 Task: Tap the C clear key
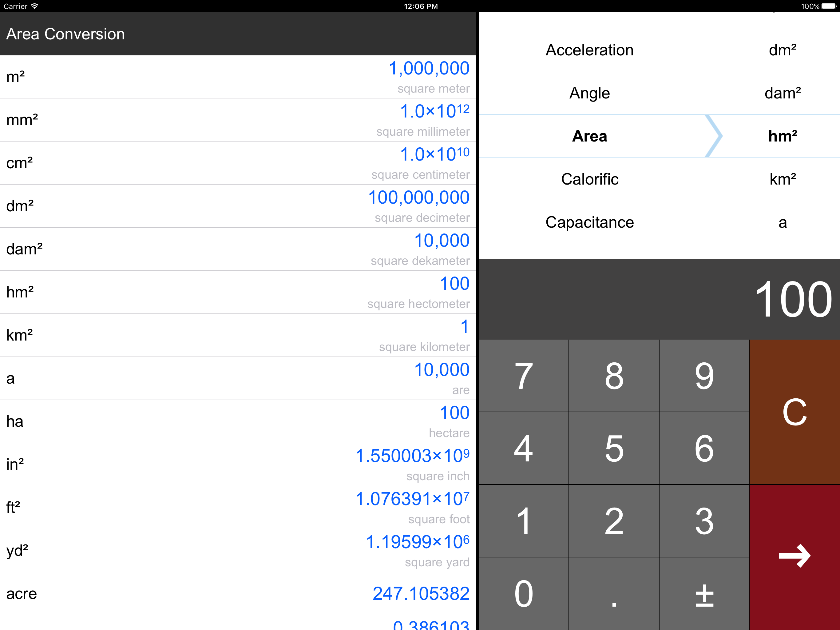pyautogui.click(x=794, y=412)
